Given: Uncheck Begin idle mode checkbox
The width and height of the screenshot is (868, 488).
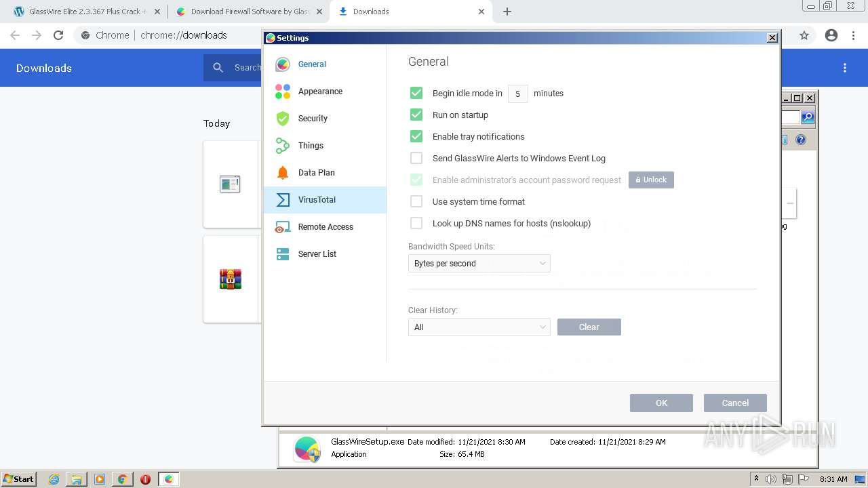Looking at the screenshot, I should click(x=416, y=93).
